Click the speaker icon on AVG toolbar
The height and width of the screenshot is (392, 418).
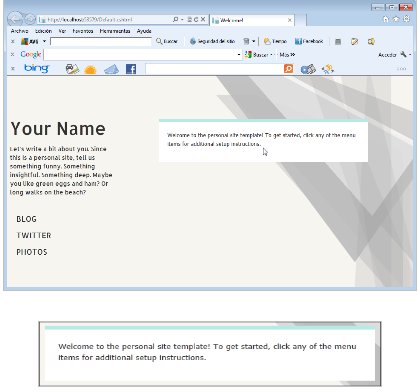coord(371,41)
